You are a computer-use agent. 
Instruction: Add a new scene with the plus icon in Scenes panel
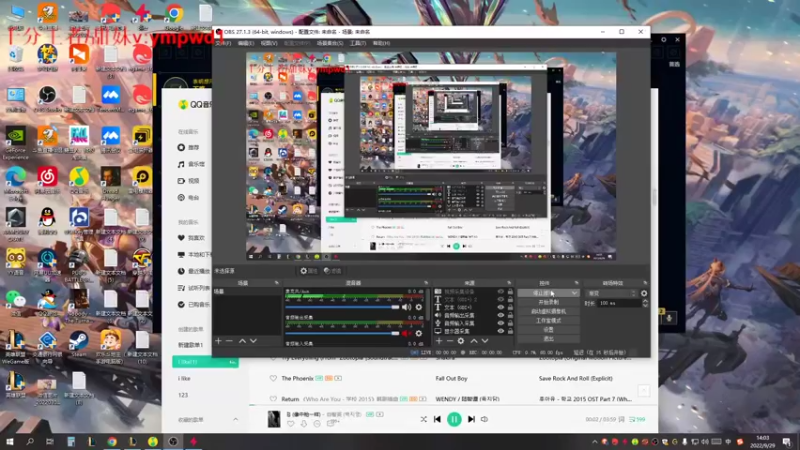[x=218, y=341]
